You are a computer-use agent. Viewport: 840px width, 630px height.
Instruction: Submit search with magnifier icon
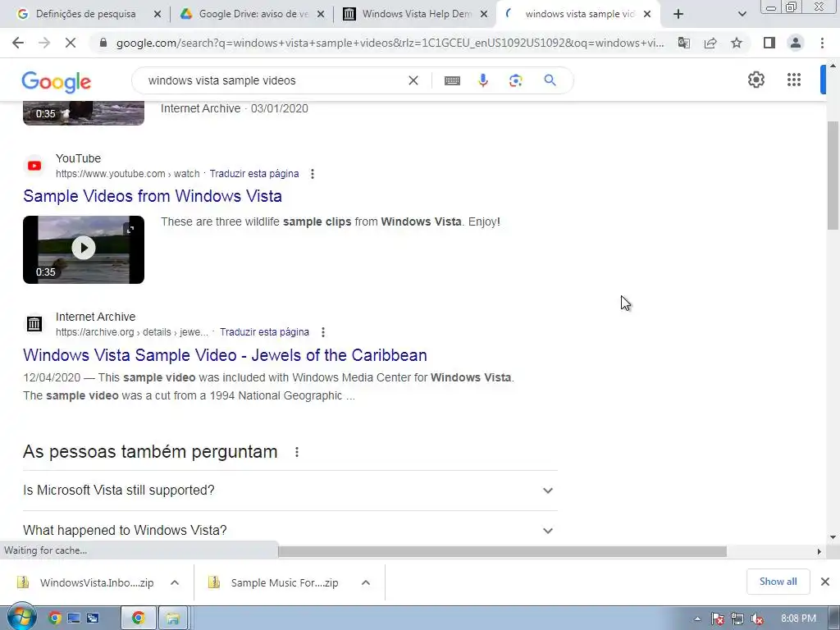[x=550, y=80]
